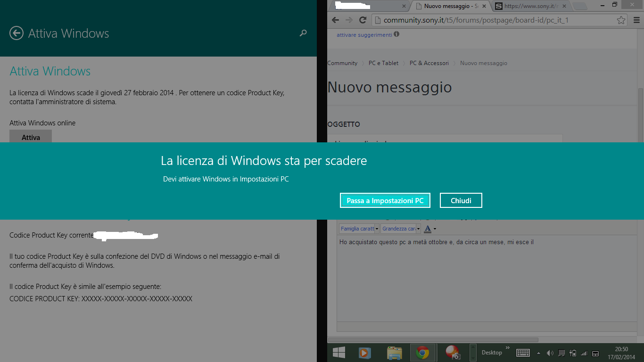Click the text color A icon

pyautogui.click(x=428, y=229)
